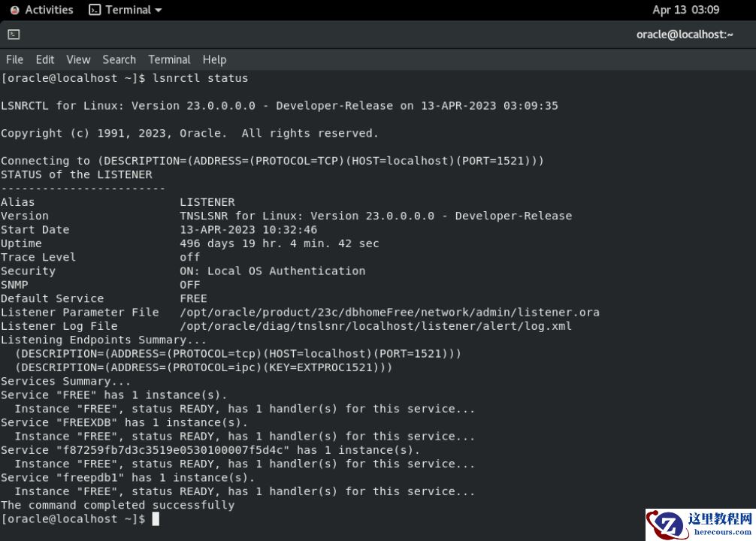The width and height of the screenshot is (756, 541).
Task: Click the alert/log.xml listener log path
Action: point(376,326)
